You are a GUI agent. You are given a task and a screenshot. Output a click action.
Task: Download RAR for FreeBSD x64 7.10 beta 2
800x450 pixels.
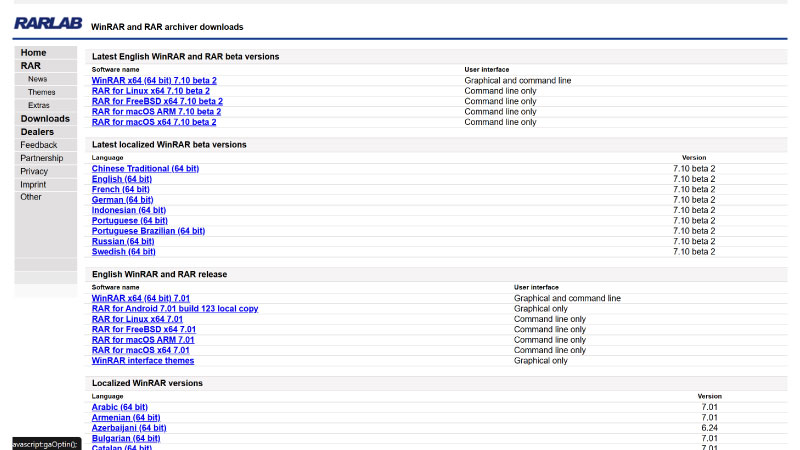[157, 101]
